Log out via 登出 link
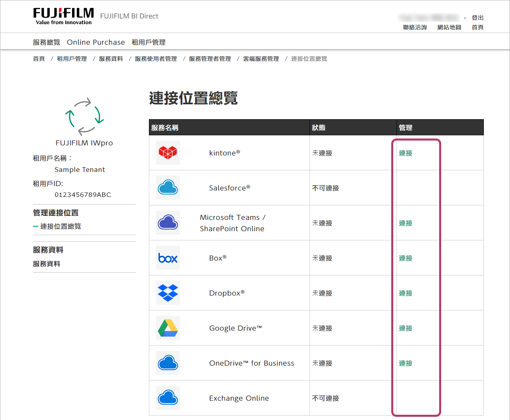 coord(478,18)
